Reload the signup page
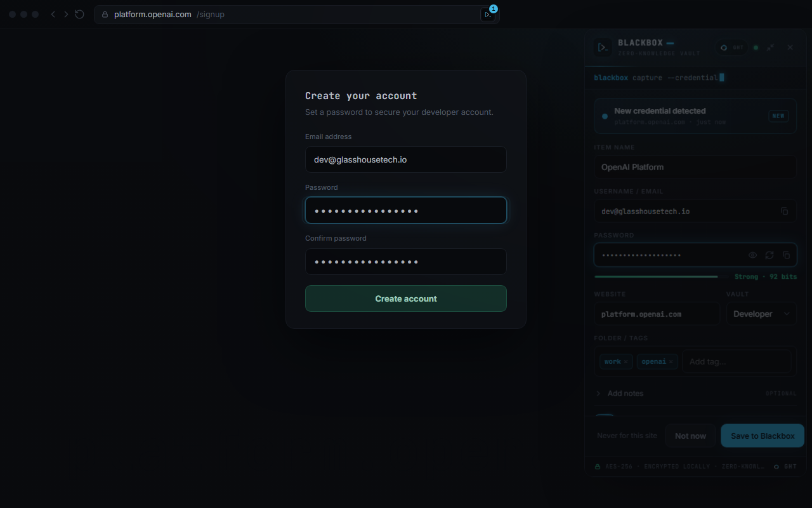Image resolution: width=812 pixels, height=508 pixels. point(79,14)
